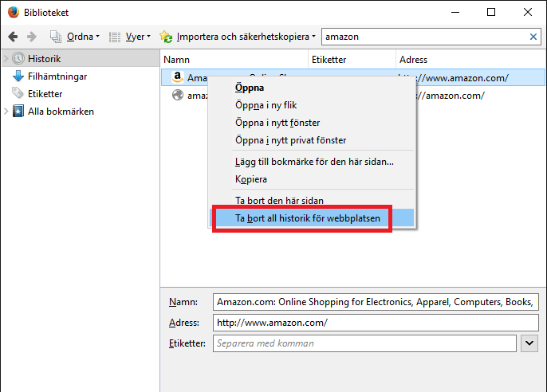Click the globe icon in second row

(x=178, y=95)
